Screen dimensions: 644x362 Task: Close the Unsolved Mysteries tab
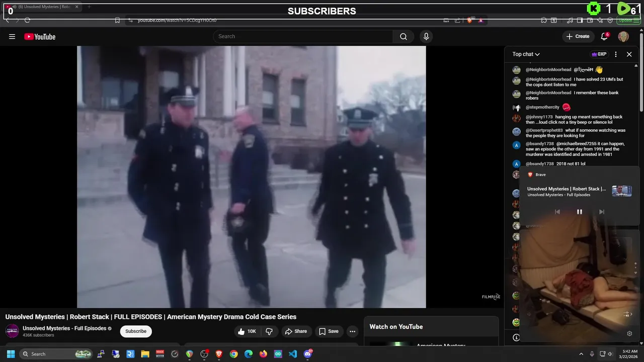[x=77, y=7]
